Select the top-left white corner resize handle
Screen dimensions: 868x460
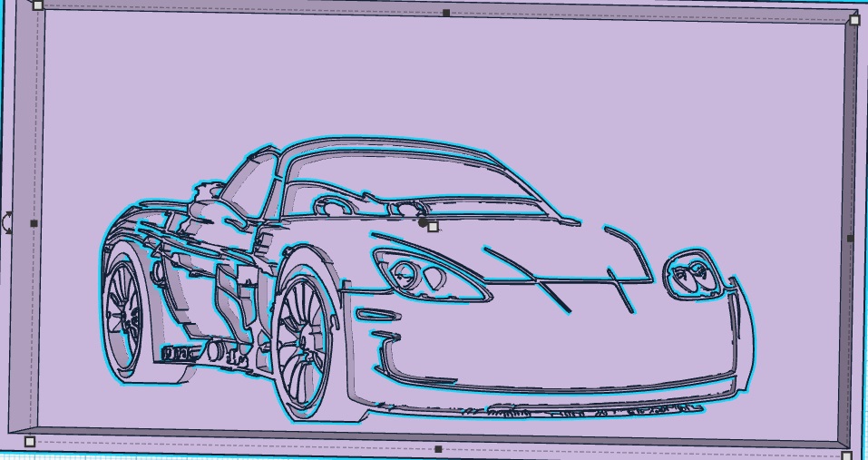(x=38, y=5)
